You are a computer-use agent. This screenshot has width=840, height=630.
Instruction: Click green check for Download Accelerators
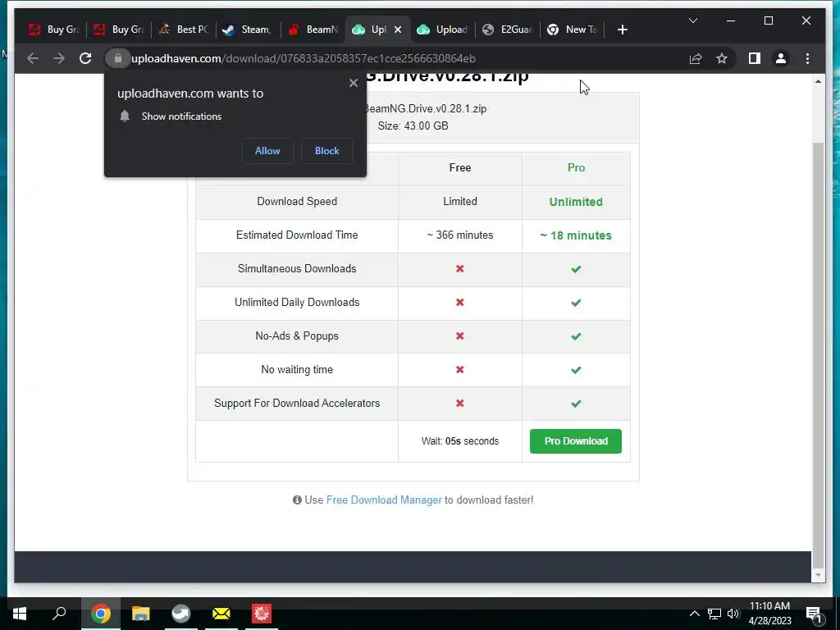coord(576,404)
